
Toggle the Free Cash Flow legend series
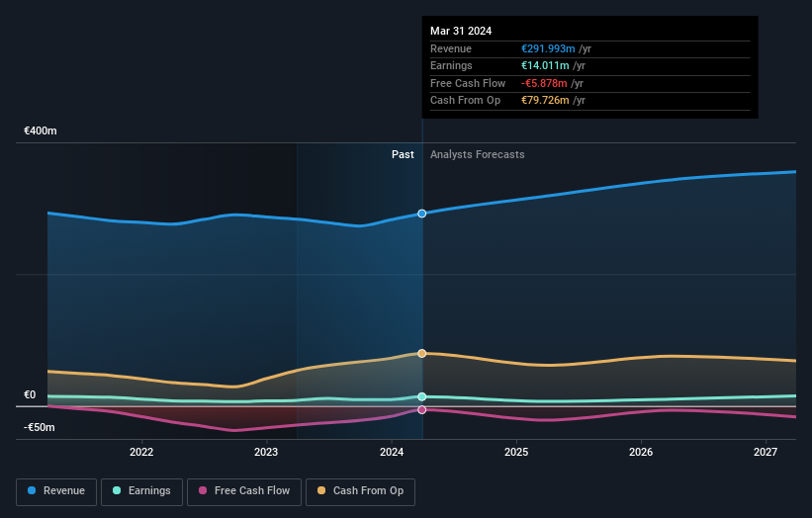(244, 491)
